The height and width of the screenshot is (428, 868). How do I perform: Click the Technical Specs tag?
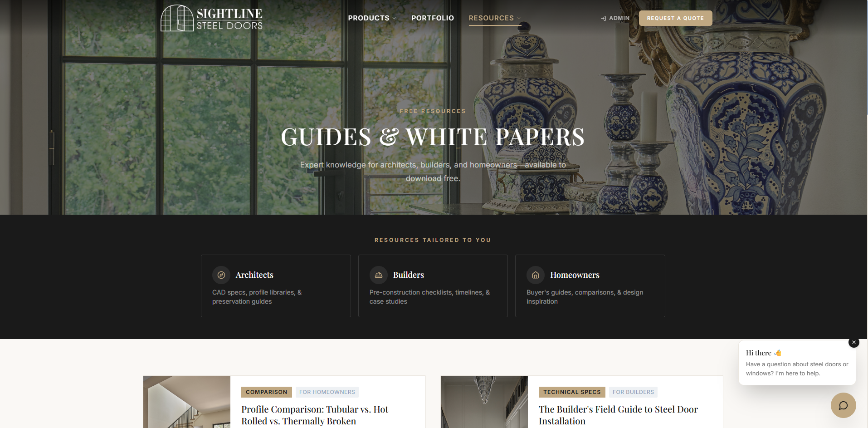[x=572, y=392]
